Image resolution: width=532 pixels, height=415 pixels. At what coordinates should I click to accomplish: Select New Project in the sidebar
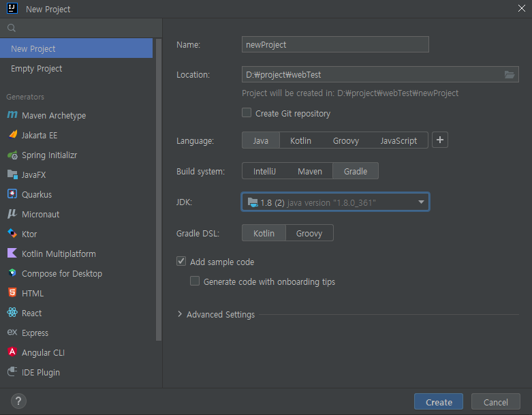(76, 48)
